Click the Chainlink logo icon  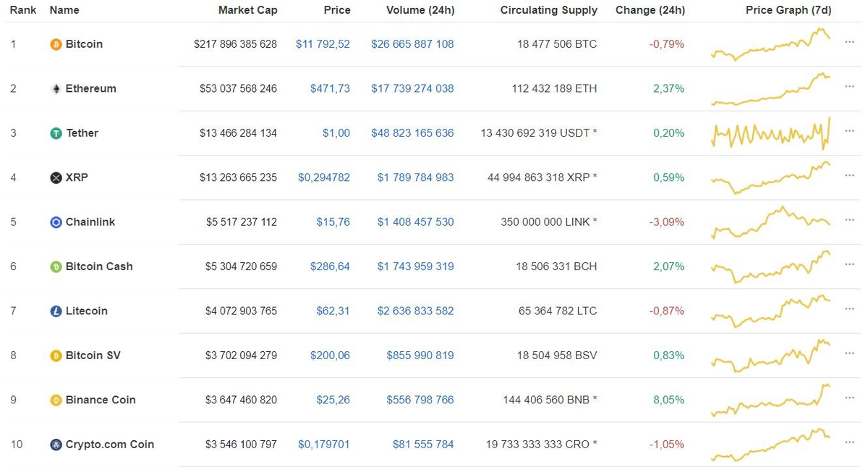(56, 222)
